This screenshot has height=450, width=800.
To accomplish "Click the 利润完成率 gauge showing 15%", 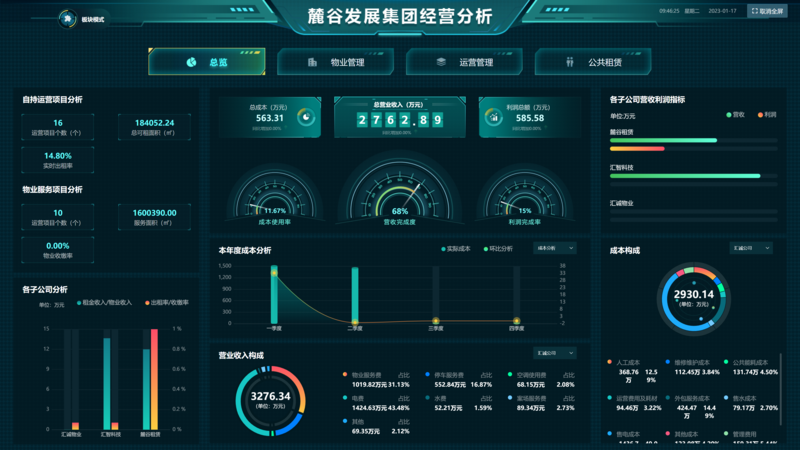I will click(524, 195).
